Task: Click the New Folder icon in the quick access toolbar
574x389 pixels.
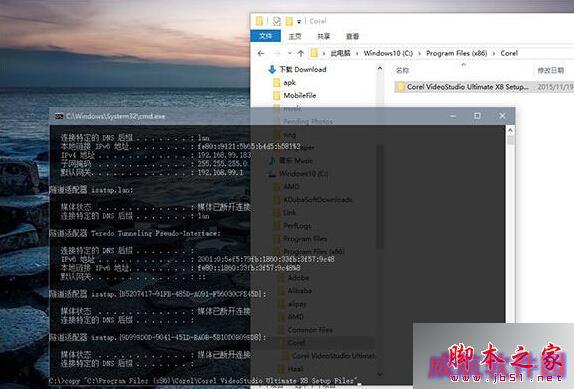Action: (289, 21)
